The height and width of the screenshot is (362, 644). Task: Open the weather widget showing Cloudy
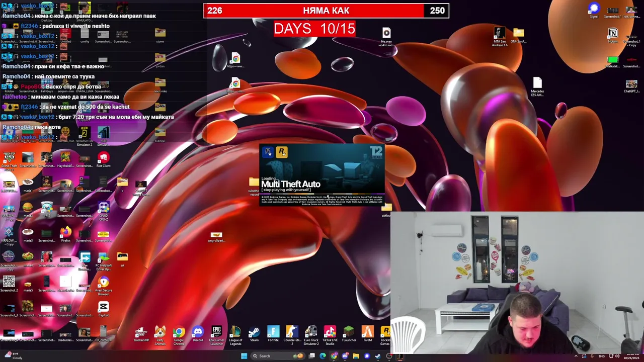tap(12, 356)
